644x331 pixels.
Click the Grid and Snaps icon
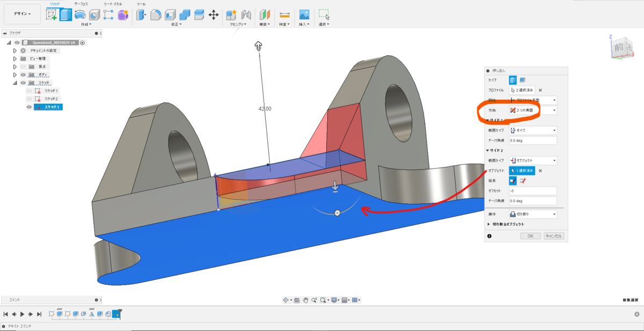click(345, 300)
